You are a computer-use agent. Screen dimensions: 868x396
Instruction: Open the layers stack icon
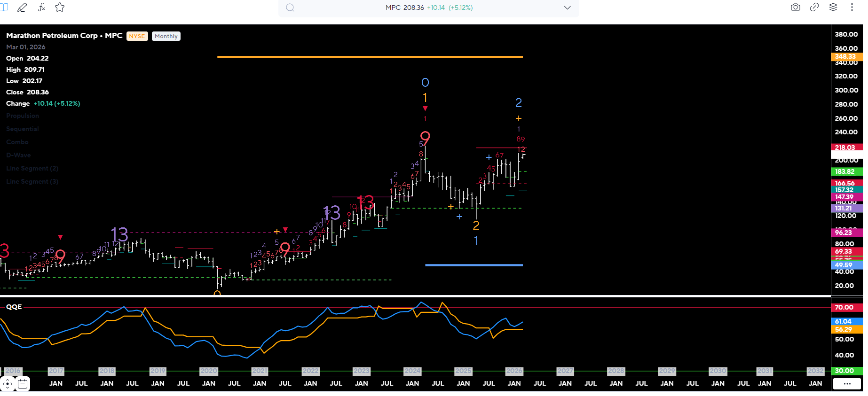[x=833, y=8]
